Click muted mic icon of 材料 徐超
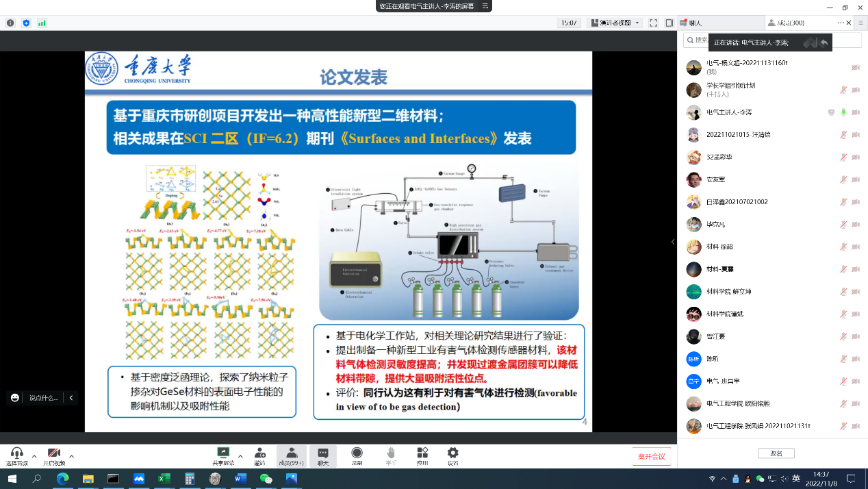Screen dimensions: 868x489 point(844,247)
